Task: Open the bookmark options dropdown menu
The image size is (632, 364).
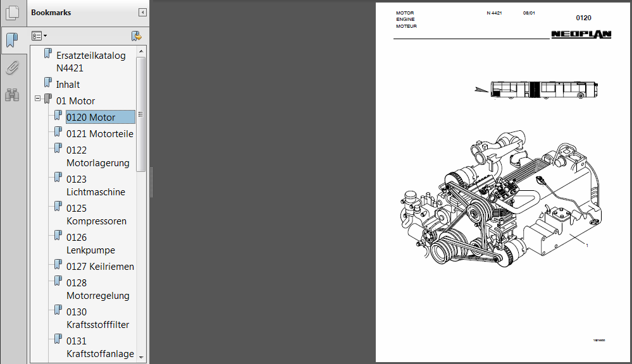Action: point(39,36)
